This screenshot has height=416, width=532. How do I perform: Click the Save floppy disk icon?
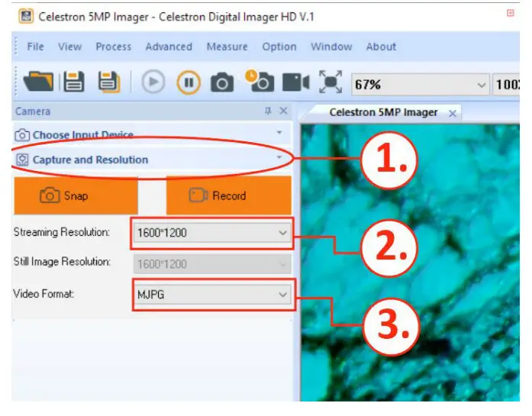73,82
